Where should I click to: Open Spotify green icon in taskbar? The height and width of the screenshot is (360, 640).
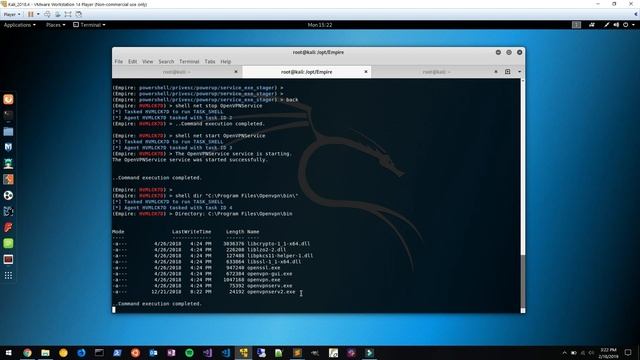point(189,353)
